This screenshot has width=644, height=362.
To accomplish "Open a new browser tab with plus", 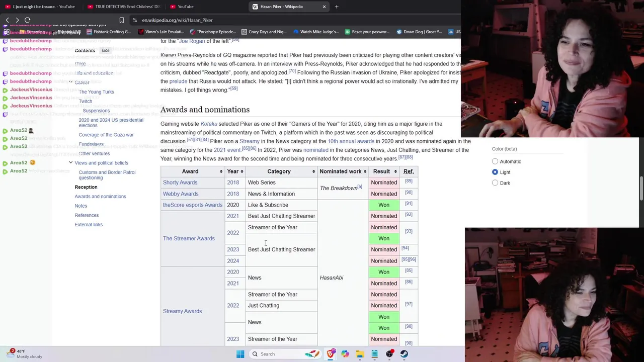I will click(337, 7).
